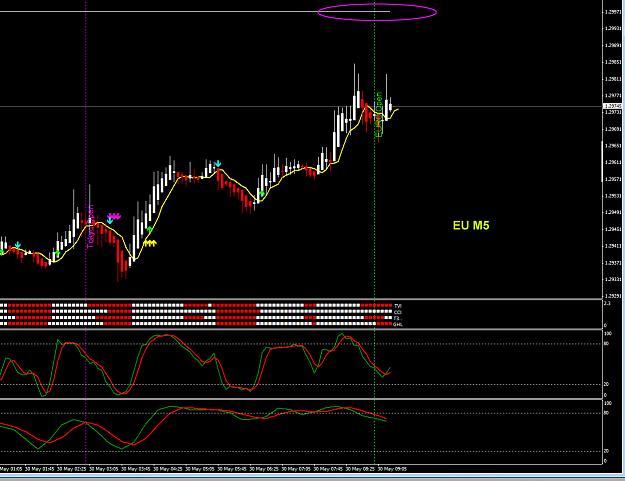Viewport: 625px width, 481px height.
Task: Click the '1.29971' top price axis label
Action: (x=612, y=12)
